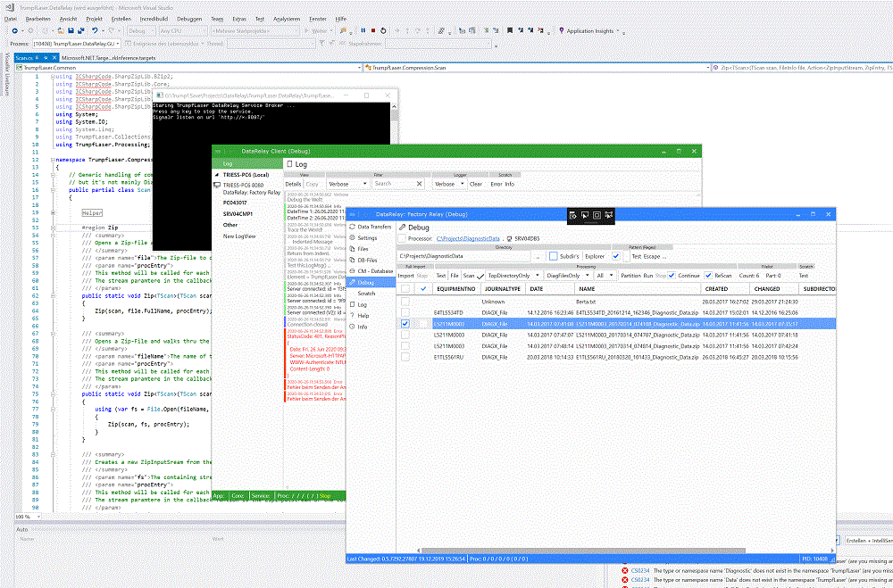Click Import button in Full Import section
This screenshot has height=588, width=893.
pyautogui.click(x=406, y=276)
